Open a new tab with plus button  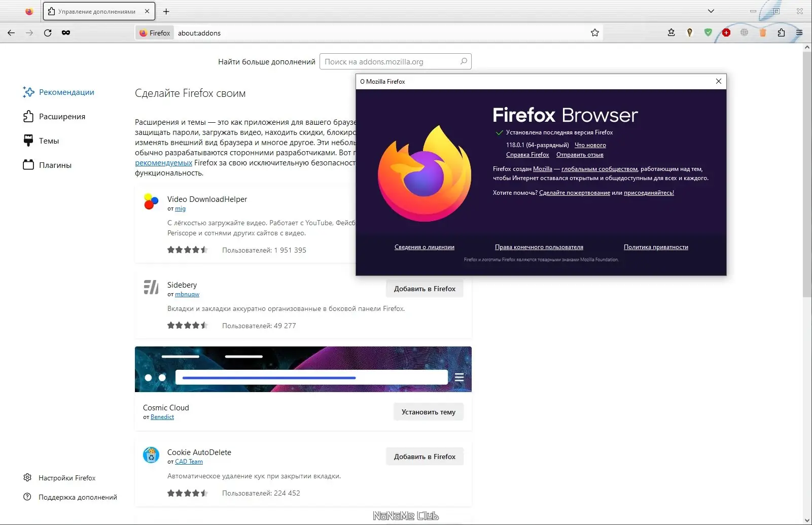(166, 11)
